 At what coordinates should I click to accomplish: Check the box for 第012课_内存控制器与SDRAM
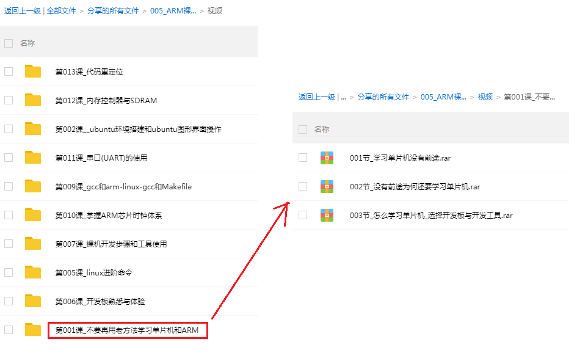[9, 100]
